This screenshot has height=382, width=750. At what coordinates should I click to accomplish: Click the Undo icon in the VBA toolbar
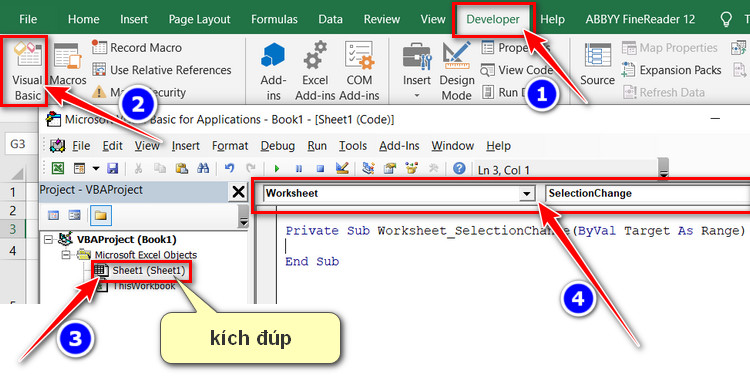click(x=230, y=168)
